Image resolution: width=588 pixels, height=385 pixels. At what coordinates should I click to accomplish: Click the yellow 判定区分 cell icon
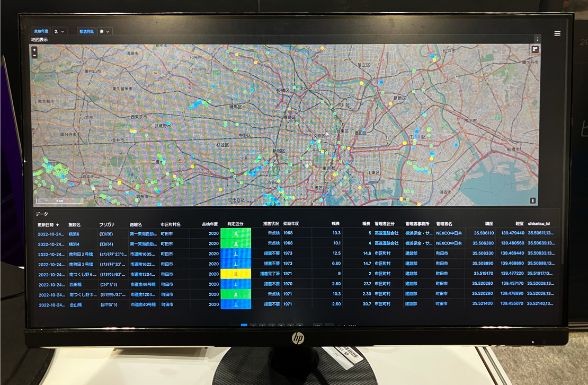(236, 274)
